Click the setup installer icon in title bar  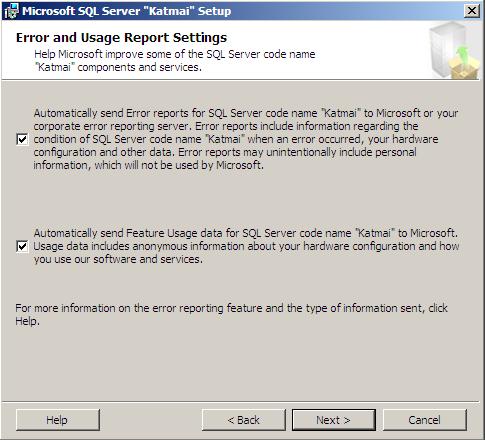(x=11, y=11)
